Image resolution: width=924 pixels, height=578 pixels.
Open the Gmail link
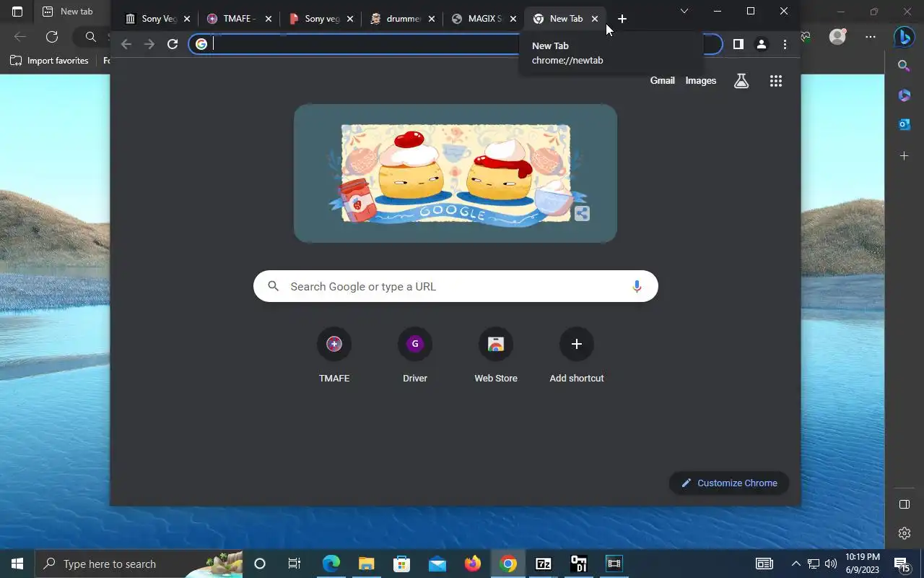tap(662, 81)
